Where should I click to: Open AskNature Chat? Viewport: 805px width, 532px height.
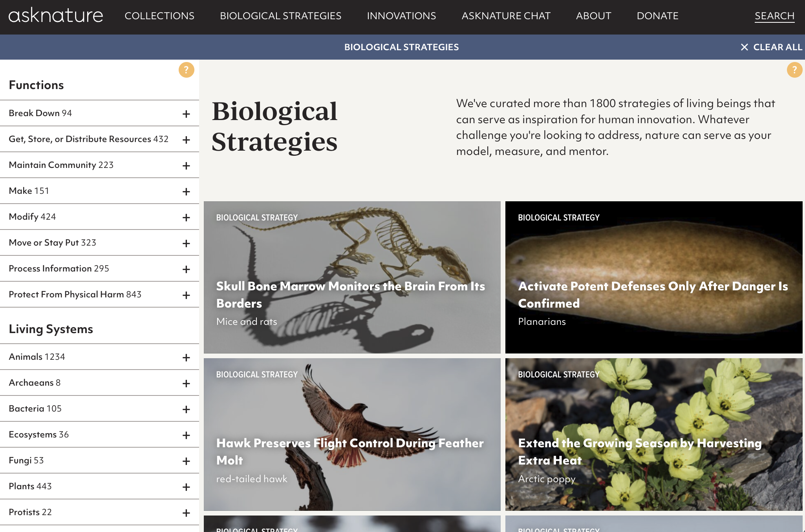pos(506,16)
